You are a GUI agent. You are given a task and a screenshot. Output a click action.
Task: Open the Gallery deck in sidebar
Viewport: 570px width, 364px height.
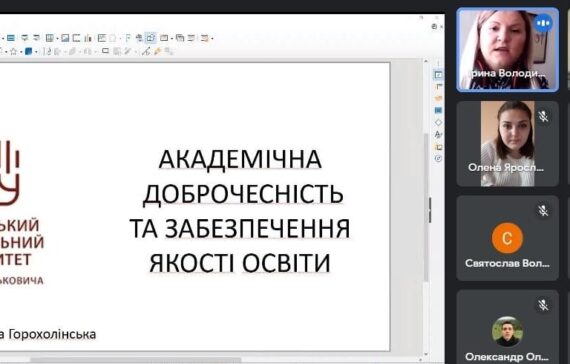pyautogui.click(x=439, y=147)
